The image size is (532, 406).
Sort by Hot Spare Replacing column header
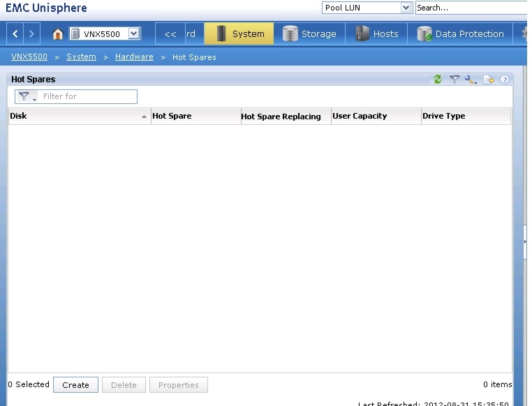click(286, 116)
